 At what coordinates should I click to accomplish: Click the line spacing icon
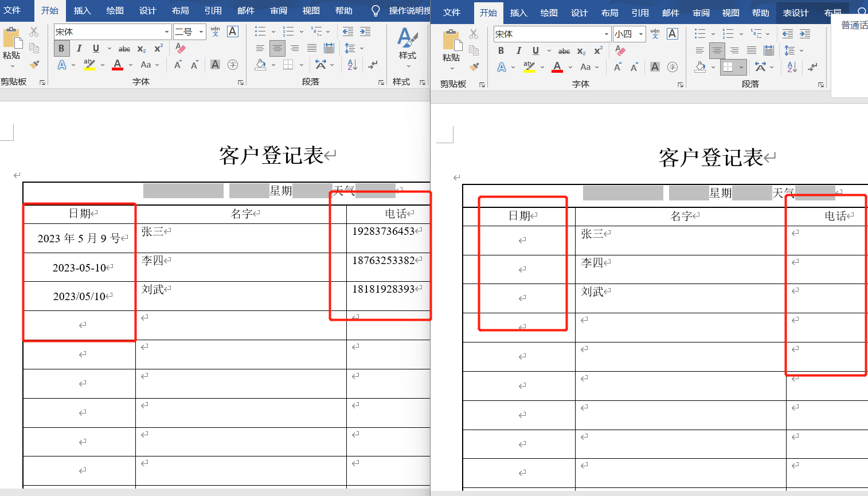(350, 48)
